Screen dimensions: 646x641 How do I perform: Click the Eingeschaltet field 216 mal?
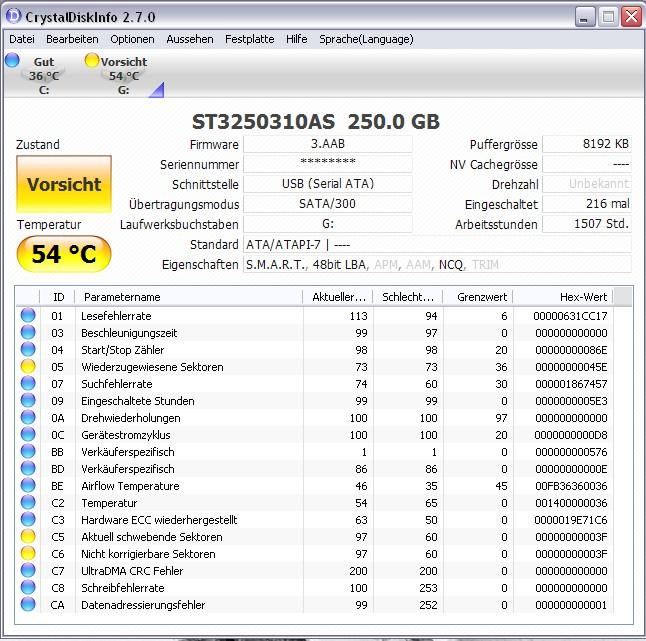(x=587, y=204)
